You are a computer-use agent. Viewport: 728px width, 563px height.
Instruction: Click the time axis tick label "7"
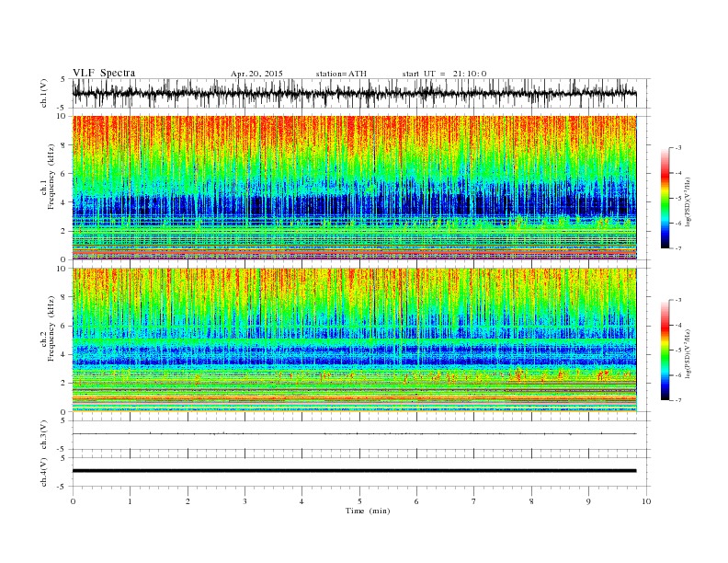(474, 501)
